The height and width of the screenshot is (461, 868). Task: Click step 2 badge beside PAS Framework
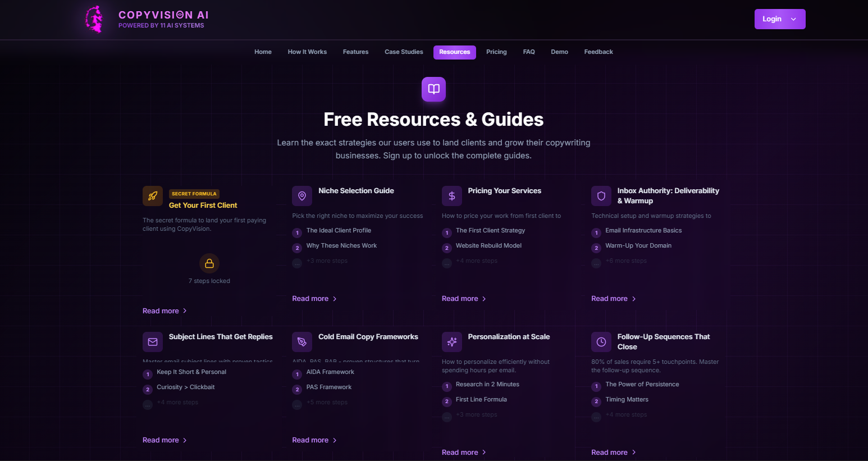[297, 390]
